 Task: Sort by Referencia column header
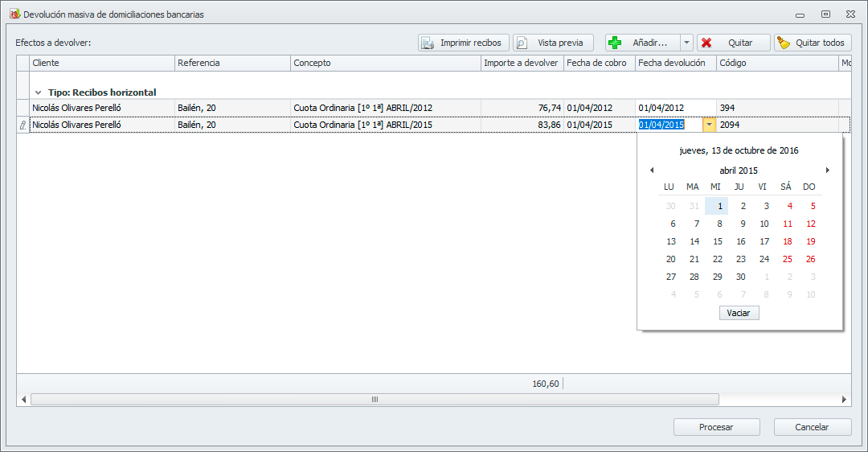click(x=232, y=64)
